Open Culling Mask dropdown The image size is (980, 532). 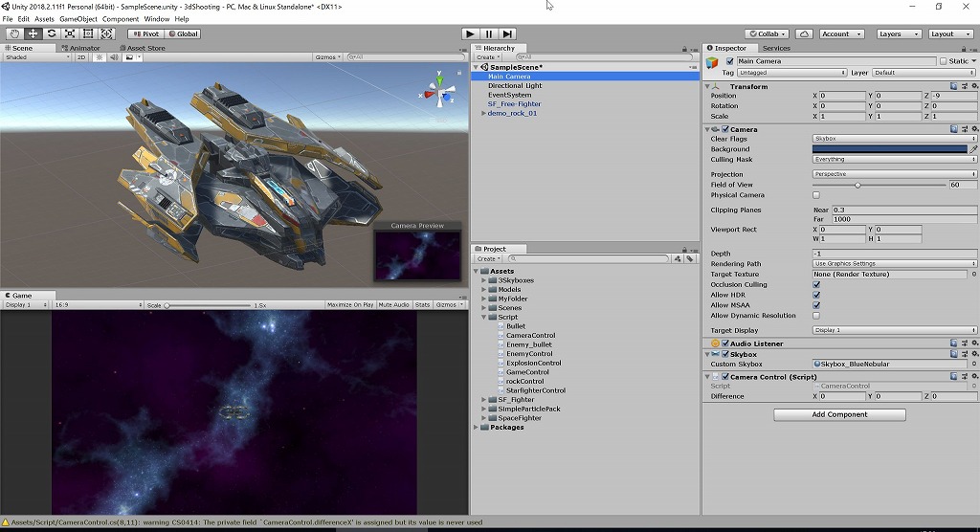pyautogui.click(x=895, y=160)
